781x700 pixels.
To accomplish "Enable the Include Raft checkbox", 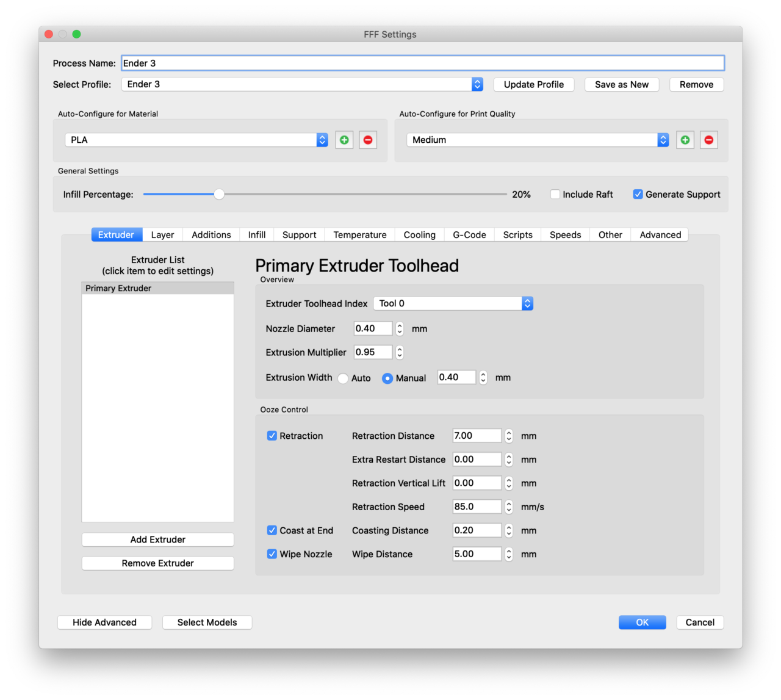I will [555, 194].
